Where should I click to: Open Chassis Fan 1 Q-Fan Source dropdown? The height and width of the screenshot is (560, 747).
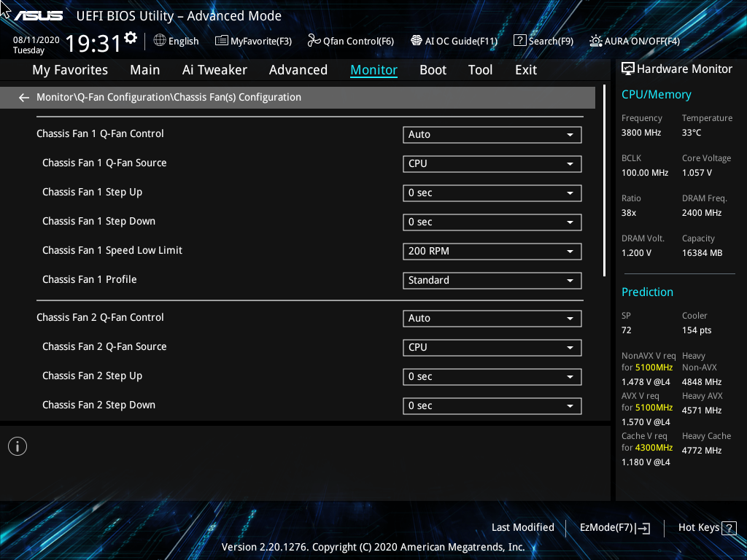tap(492, 164)
